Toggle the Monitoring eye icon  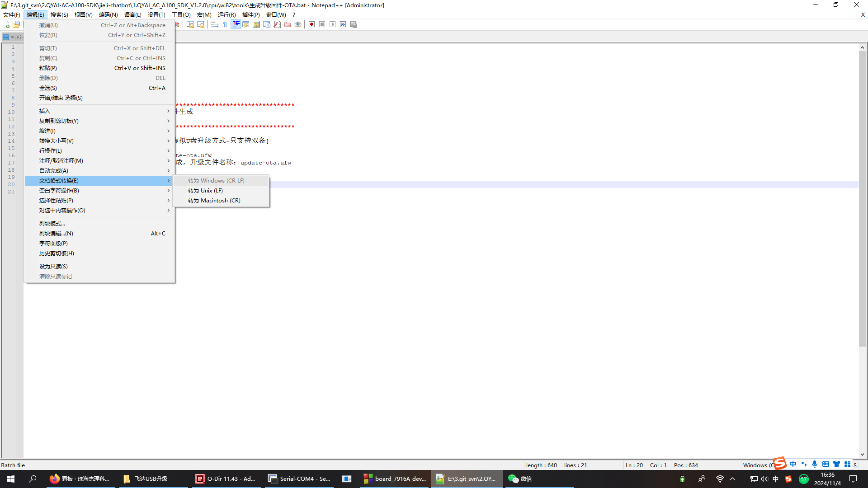pyautogui.click(x=298, y=24)
